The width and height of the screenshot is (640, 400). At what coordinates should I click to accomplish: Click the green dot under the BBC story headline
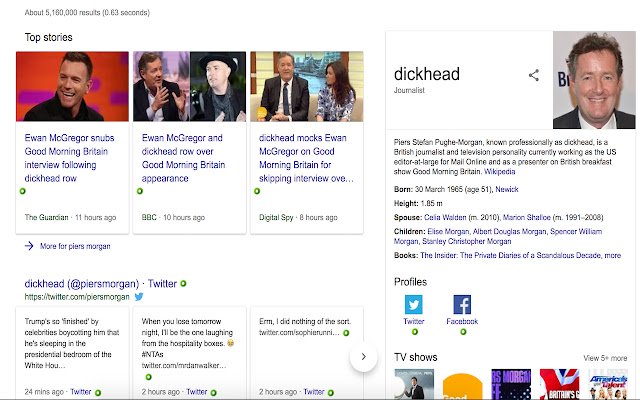tap(140, 191)
